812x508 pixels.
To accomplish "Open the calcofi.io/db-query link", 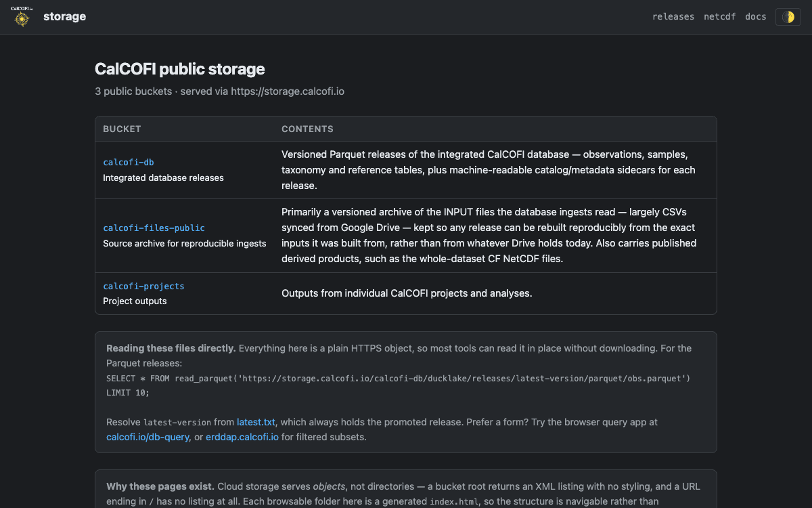I will pyautogui.click(x=148, y=437).
